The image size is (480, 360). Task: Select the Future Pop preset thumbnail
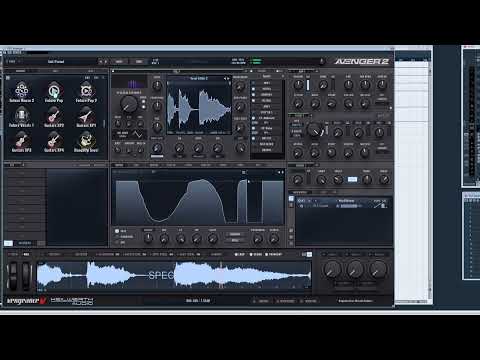(x=54, y=91)
